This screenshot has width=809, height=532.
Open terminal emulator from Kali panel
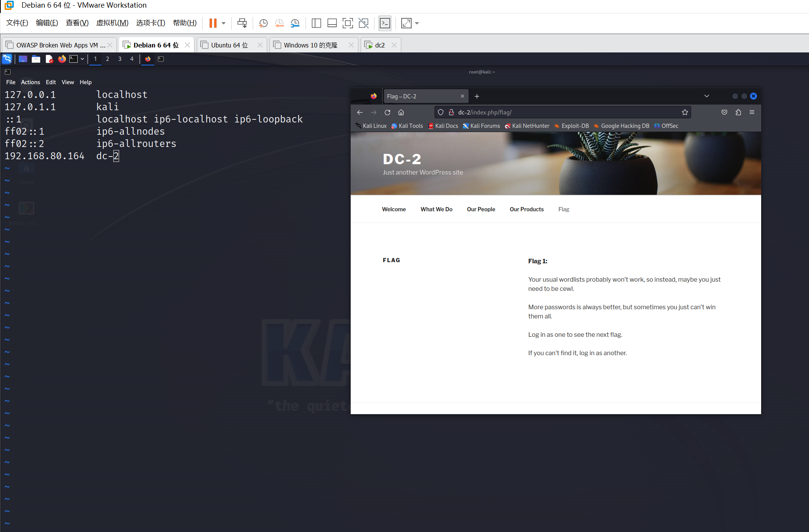pyautogui.click(x=74, y=59)
